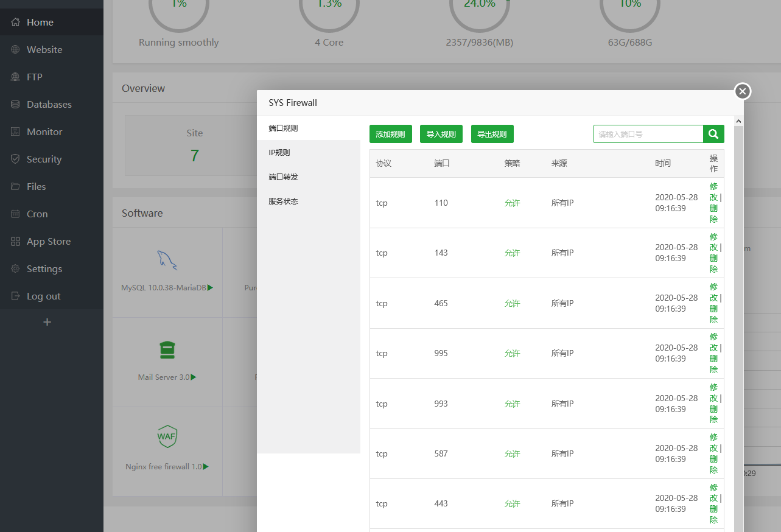Click 删除 for the port 995 rule
Image resolution: width=781 pixels, height=532 pixels.
click(714, 364)
